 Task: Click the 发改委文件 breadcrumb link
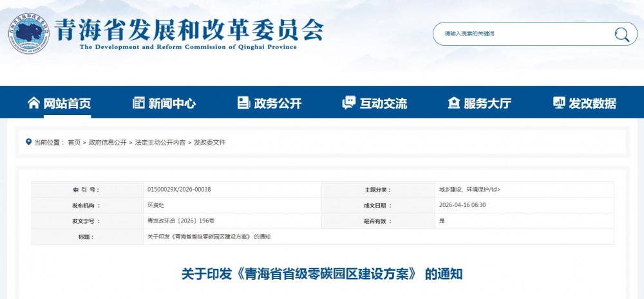(210, 143)
